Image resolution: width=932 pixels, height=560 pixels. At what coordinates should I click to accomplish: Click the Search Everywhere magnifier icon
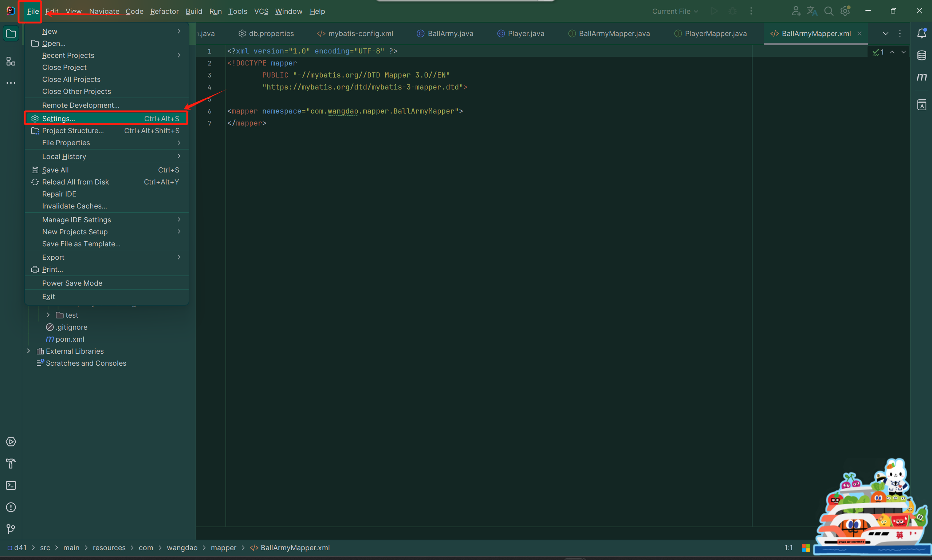829,11
